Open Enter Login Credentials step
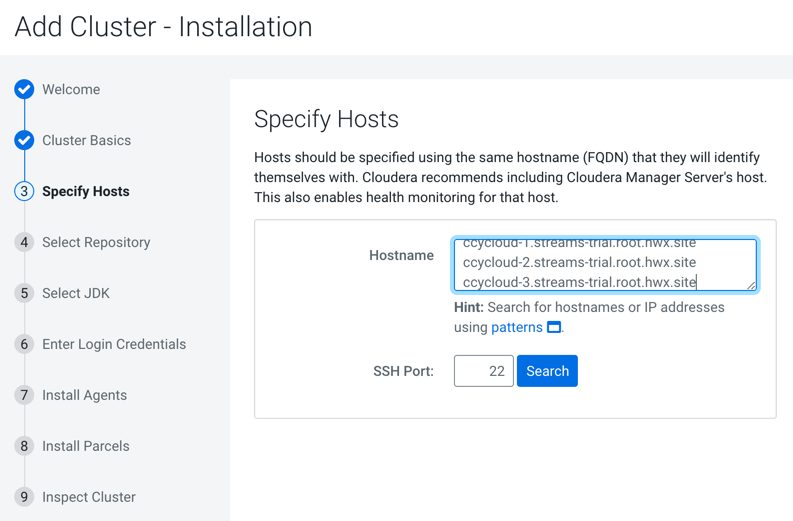Viewport: 793px width, 521px height. [114, 344]
